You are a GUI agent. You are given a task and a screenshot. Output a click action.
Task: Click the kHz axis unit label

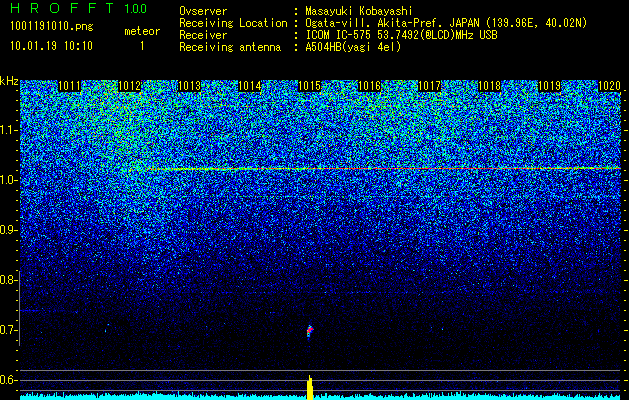coord(9,81)
